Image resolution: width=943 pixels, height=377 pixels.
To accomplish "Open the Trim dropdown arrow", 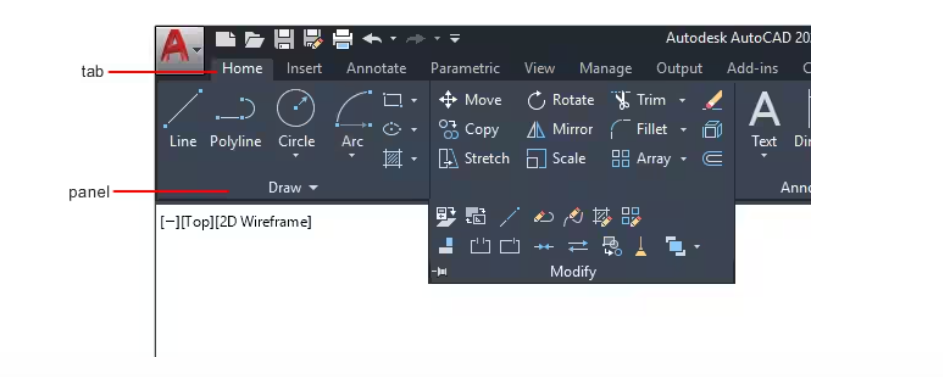I will [682, 100].
